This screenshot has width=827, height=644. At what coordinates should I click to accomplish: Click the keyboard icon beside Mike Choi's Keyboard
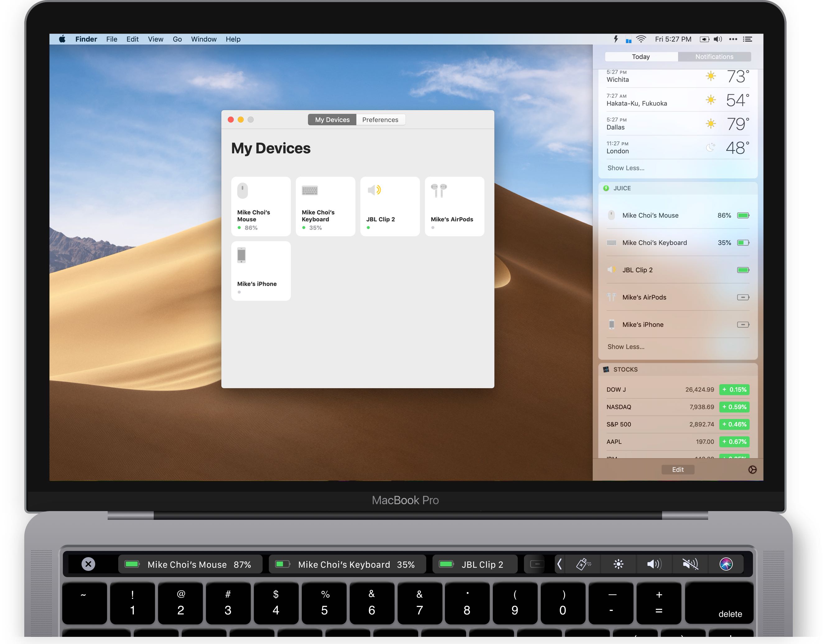612,242
